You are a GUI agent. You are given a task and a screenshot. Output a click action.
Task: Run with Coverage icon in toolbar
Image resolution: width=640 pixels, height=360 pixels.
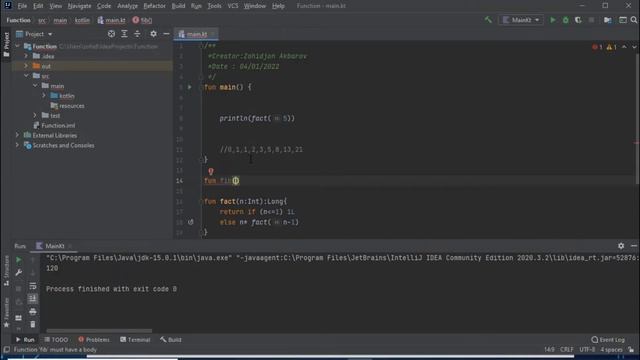click(578, 20)
